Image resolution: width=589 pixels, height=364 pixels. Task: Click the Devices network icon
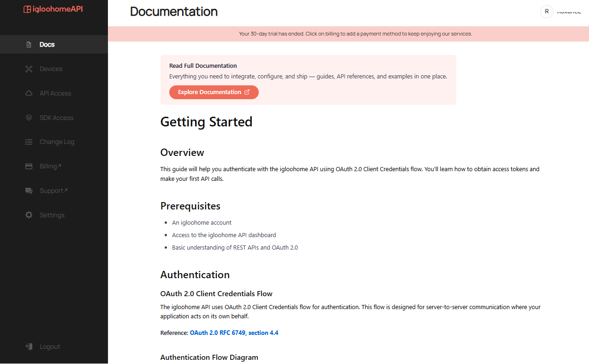click(29, 69)
